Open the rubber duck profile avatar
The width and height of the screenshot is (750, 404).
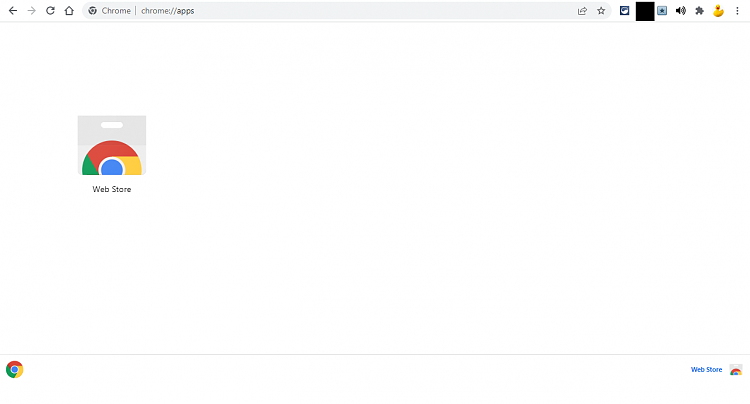[x=718, y=11]
